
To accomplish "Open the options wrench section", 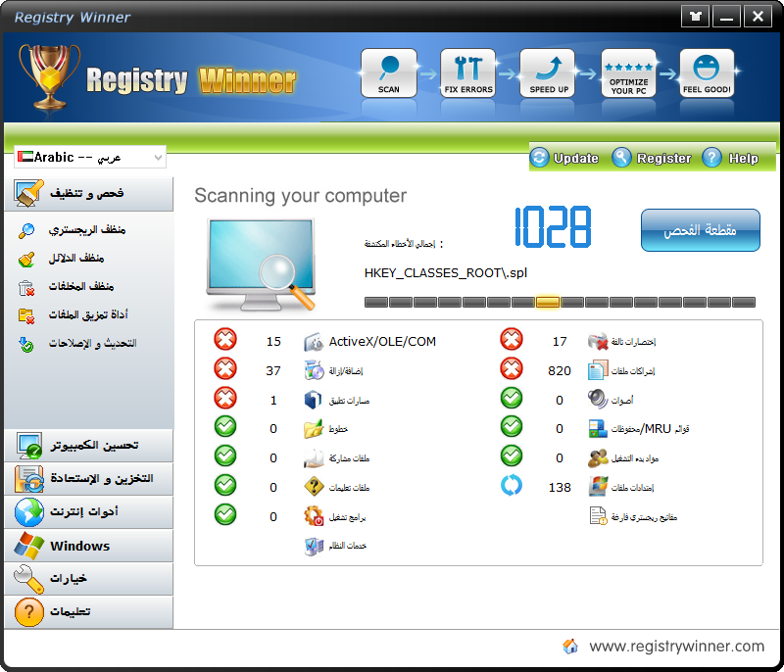I will (x=89, y=579).
